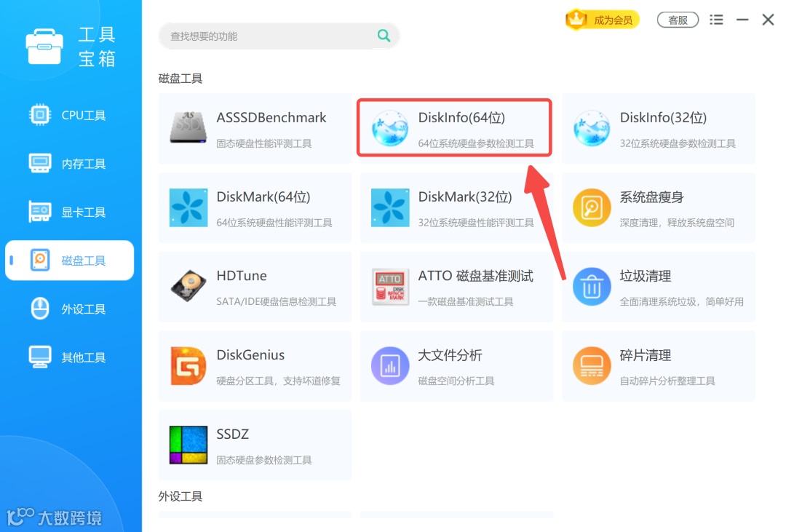This screenshot has width=786, height=532.
Task: Select 磁盘工具 tab label
Action: (83, 261)
